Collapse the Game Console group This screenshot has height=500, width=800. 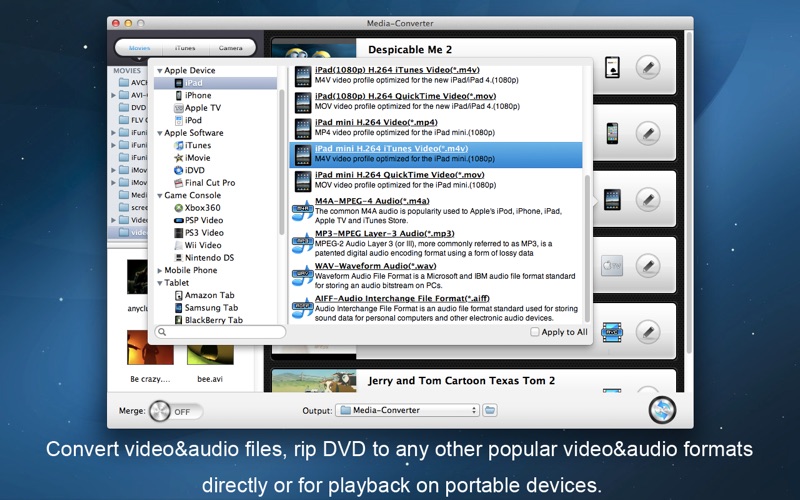(x=160, y=196)
